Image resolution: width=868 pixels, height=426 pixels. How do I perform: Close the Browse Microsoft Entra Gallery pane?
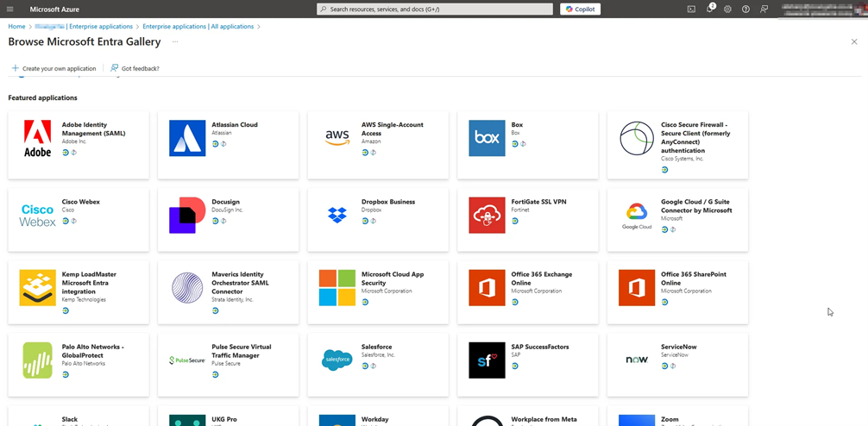tap(854, 41)
